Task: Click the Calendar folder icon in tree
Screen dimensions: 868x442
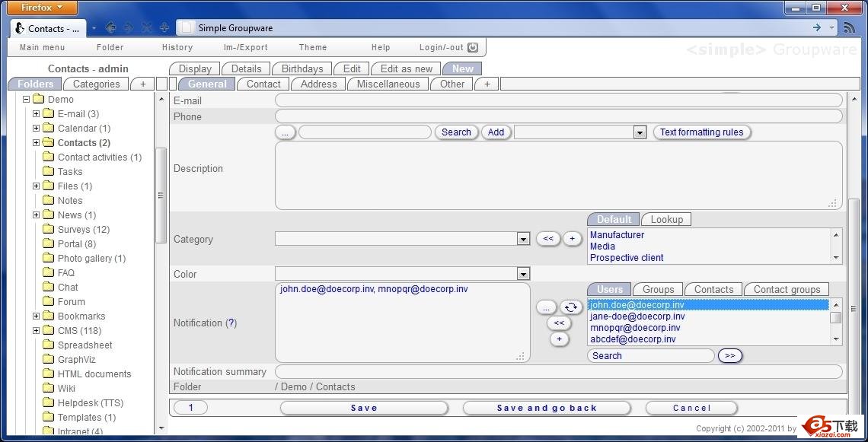Action: tap(48, 128)
